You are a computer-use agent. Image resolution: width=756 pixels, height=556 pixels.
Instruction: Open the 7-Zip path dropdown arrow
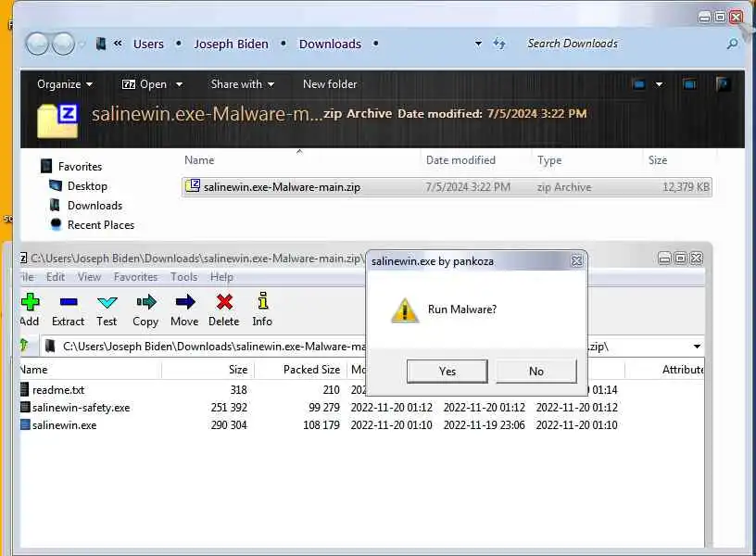click(x=697, y=347)
